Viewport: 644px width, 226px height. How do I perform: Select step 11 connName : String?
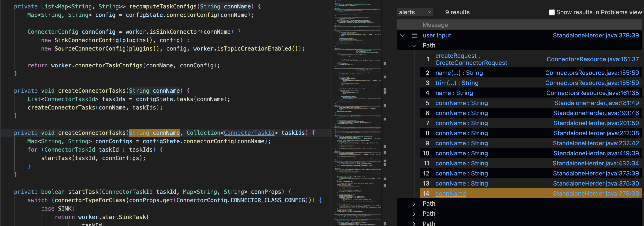pos(462,163)
